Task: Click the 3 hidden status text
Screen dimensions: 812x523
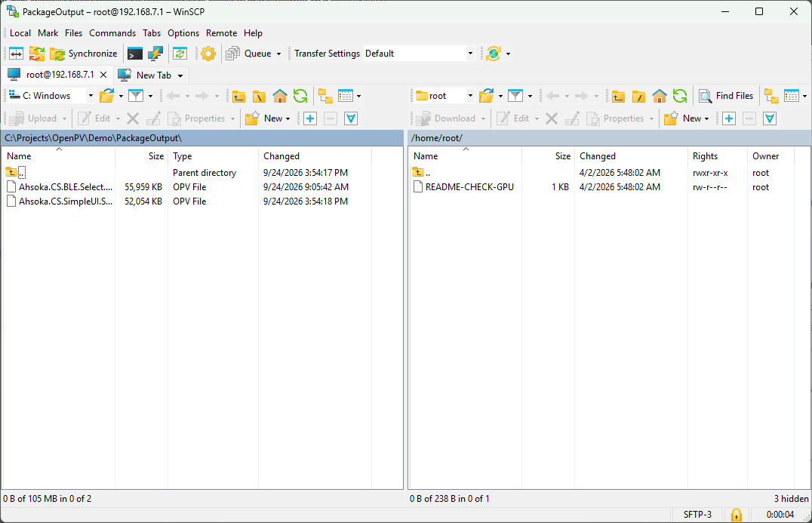Action: tap(791, 499)
